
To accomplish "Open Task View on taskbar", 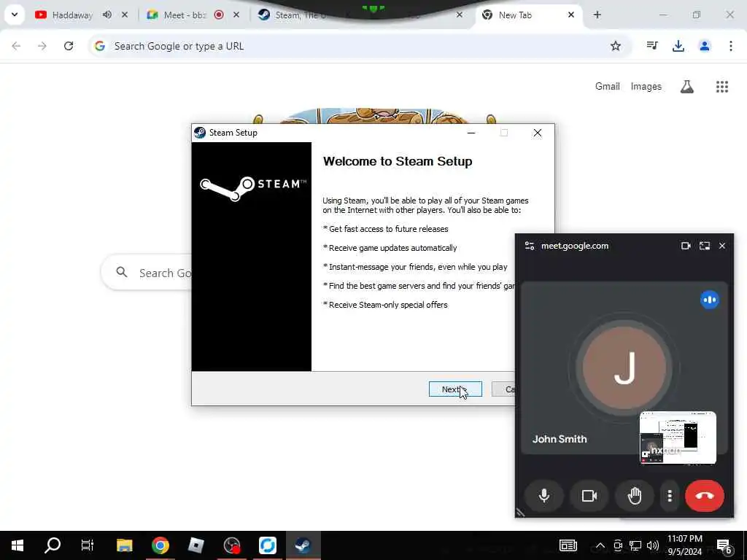I will tap(88, 545).
